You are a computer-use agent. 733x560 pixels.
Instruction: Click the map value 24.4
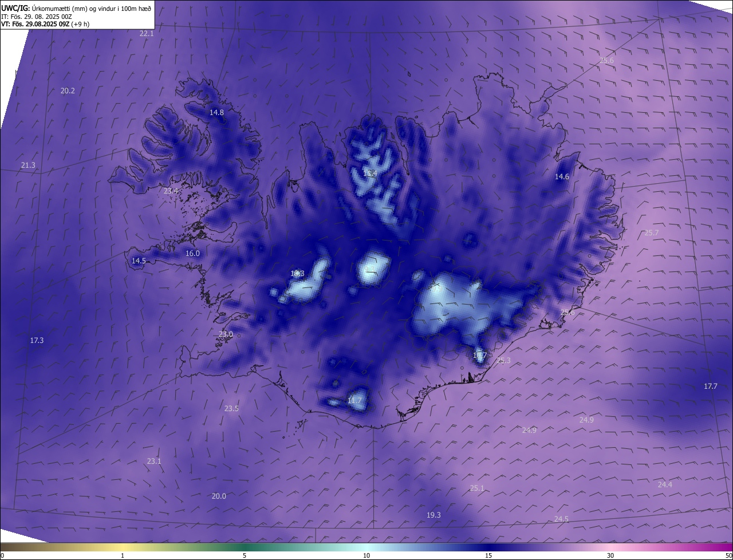click(665, 484)
